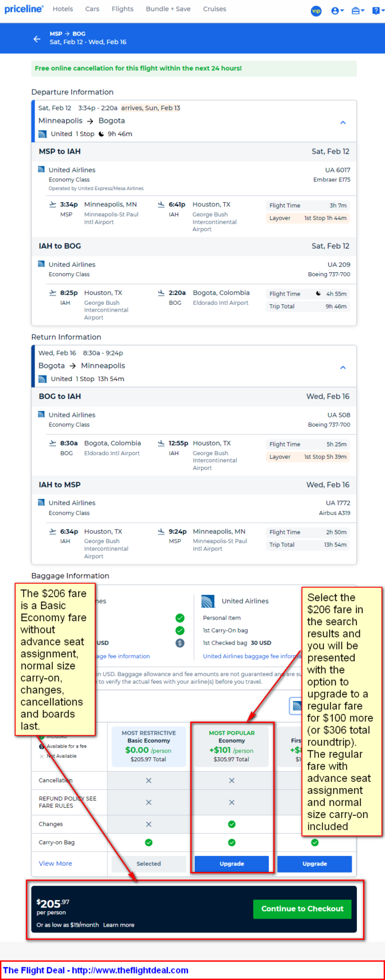Click 'Operated by United Express/Mesa Airlines' text

click(96, 188)
